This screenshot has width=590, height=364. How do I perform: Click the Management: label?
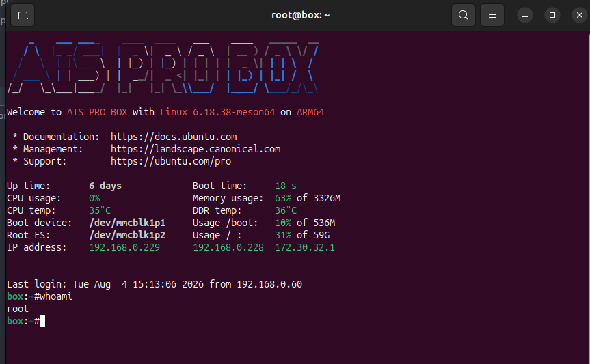point(53,149)
